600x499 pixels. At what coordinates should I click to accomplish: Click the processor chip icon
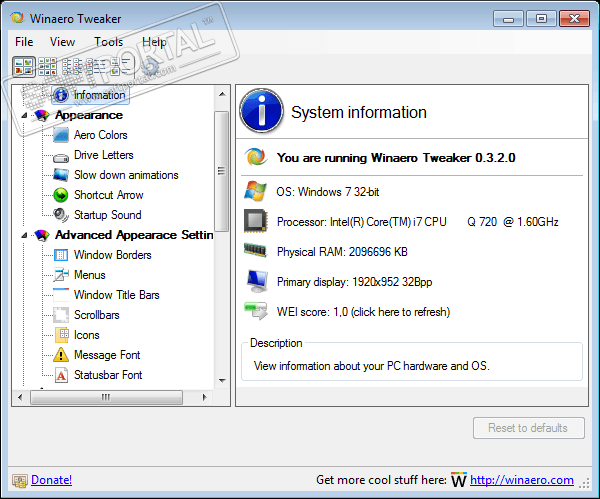[255, 221]
